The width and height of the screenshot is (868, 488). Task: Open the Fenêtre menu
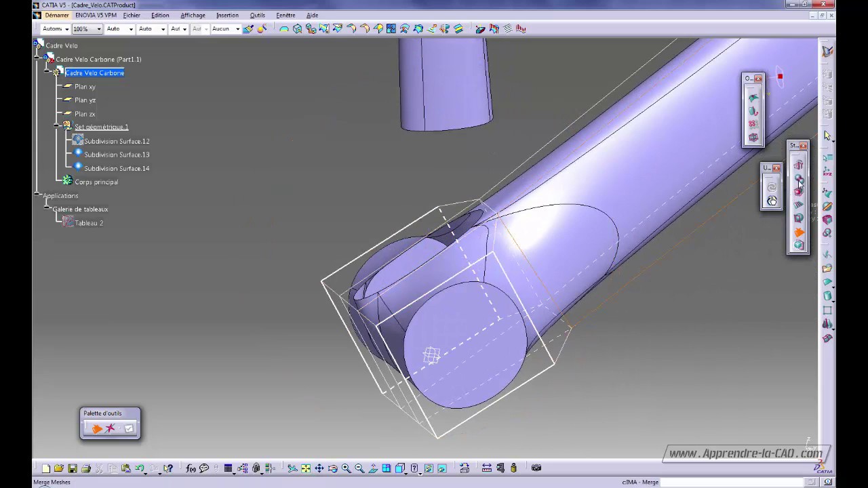(x=285, y=15)
